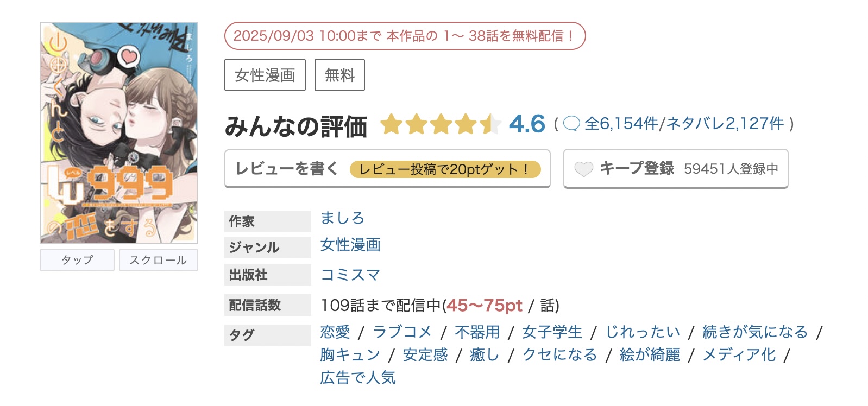Open the 全6,154件 reviews link

click(x=622, y=124)
